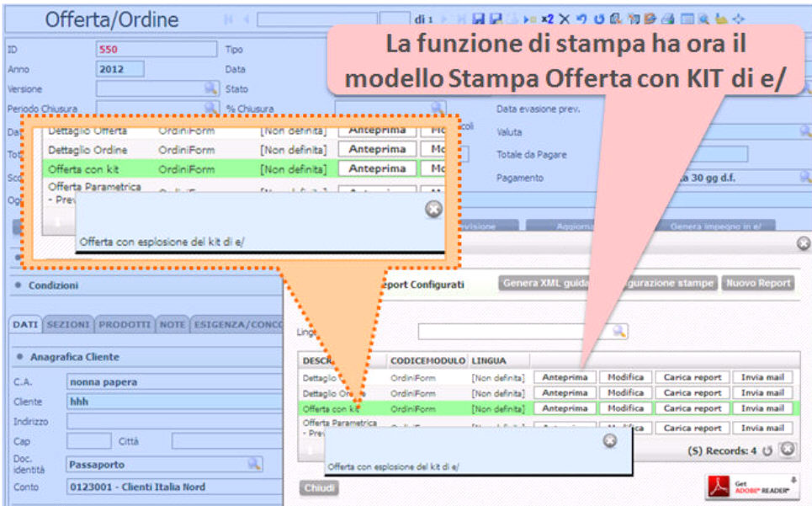This screenshot has width=812, height=506.
Task: Click the refresh icon next to Records: 4
Action: point(767,451)
